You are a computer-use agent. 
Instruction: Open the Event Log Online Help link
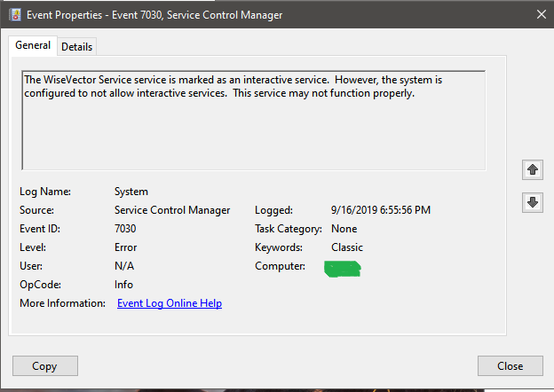pyautogui.click(x=170, y=303)
